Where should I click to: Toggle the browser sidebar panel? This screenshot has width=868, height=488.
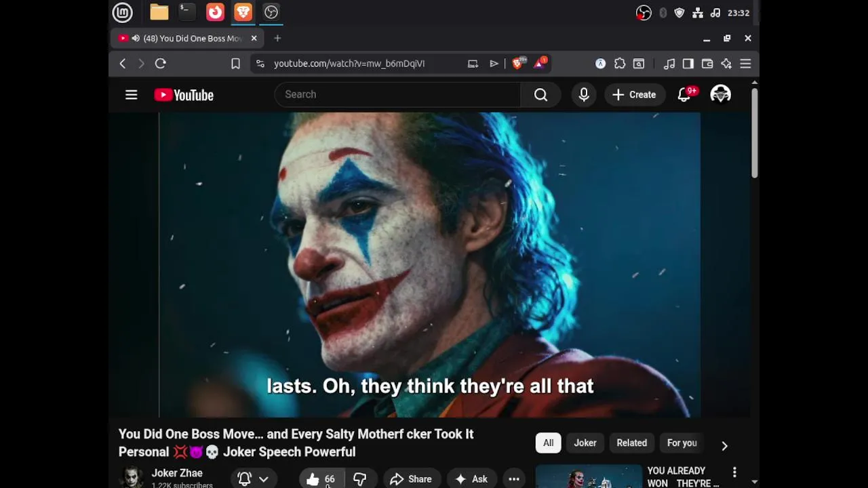tap(688, 64)
